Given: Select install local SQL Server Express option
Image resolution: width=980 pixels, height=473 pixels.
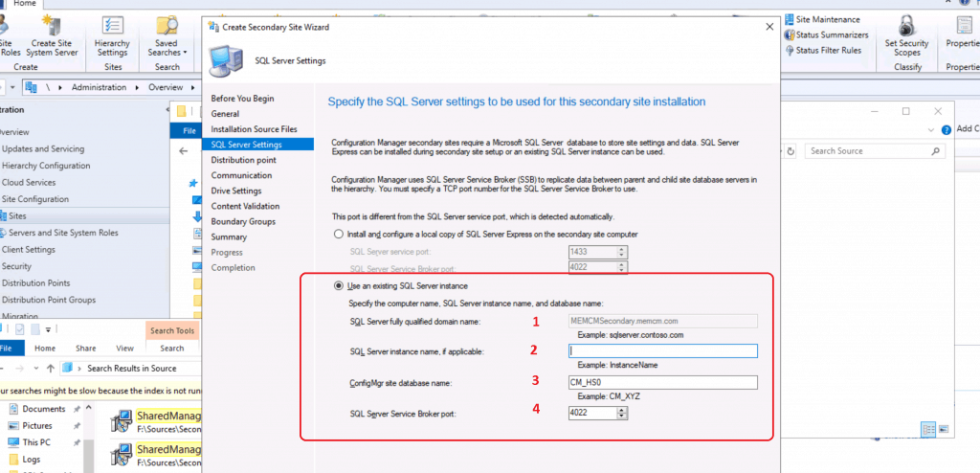Looking at the screenshot, I should [338, 234].
